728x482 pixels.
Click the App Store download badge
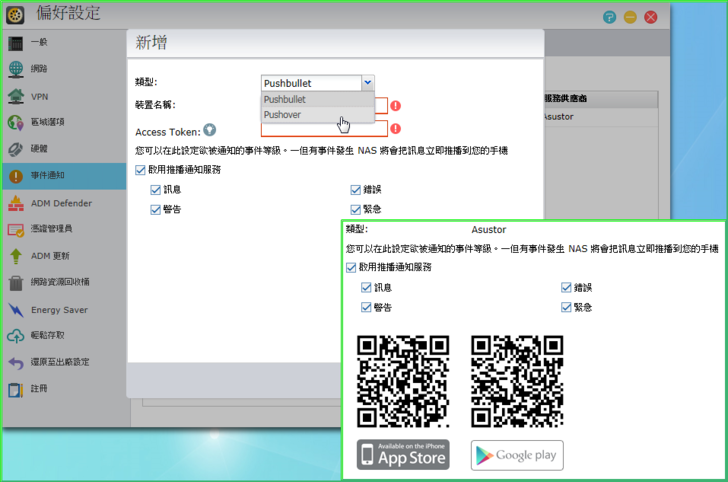pos(404,454)
